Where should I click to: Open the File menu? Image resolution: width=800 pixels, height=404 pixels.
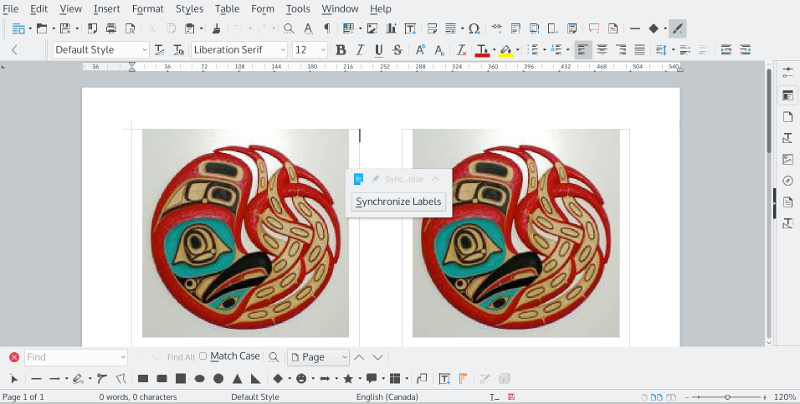pyautogui.click(x=10, y=9)
